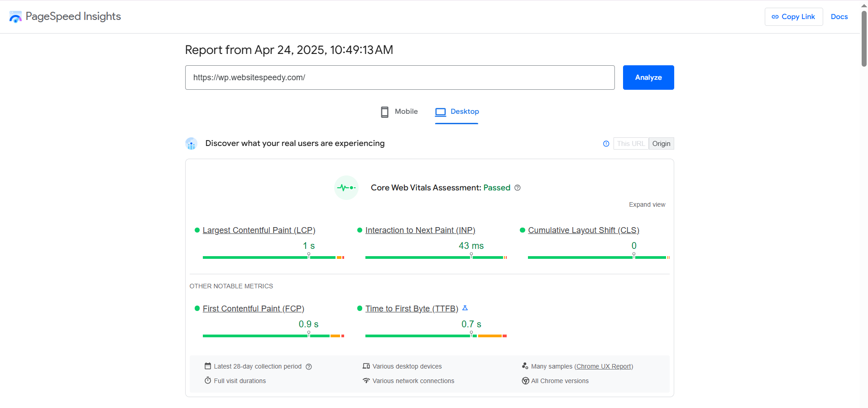Open Cumulative Layout Shift (CLS) link

(584, 230)
